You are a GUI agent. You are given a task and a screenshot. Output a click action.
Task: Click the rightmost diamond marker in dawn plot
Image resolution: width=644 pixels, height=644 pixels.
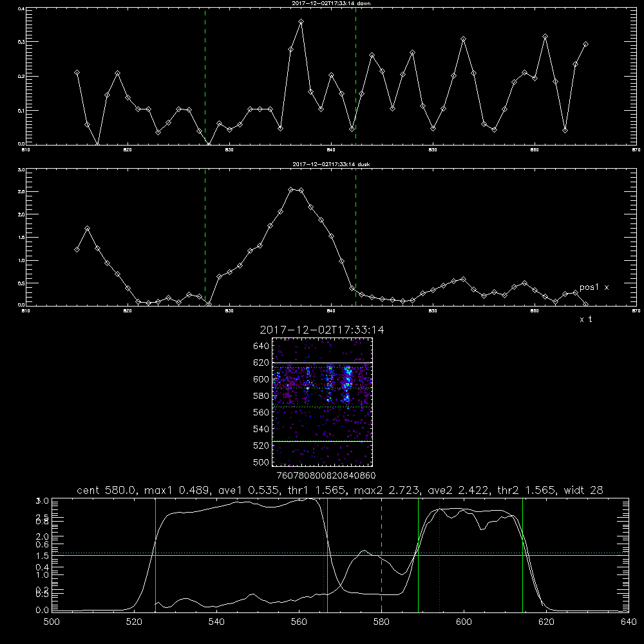[x=585, y=44]
